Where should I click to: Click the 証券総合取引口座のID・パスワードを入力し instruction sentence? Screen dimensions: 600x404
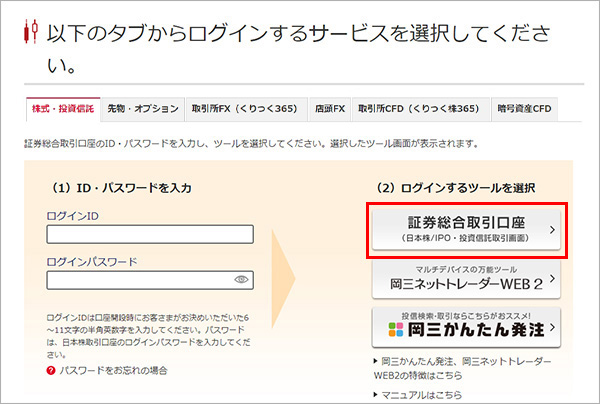251,144
